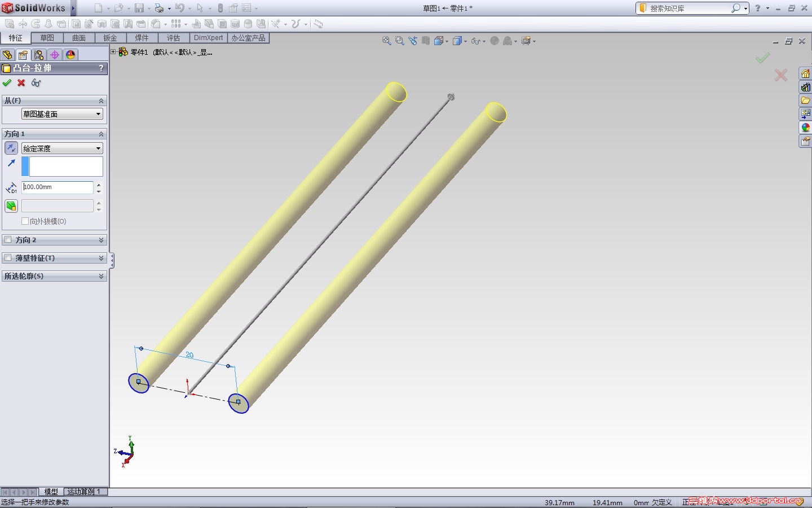812x508 pixels.
Task: Click the reverse direction button
Action: [x=11, y=148]
